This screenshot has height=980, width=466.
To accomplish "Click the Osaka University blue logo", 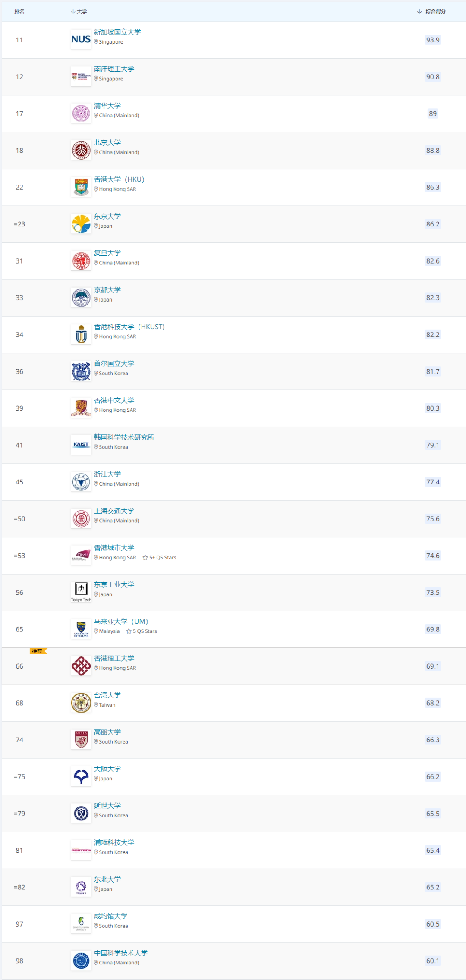I will (81, 776).
